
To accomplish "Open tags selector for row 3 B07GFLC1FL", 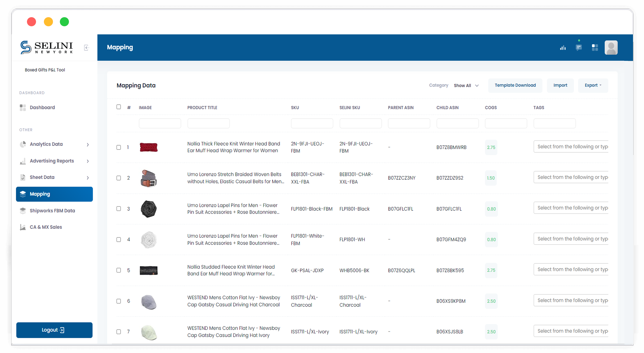I will click(571, 208).
